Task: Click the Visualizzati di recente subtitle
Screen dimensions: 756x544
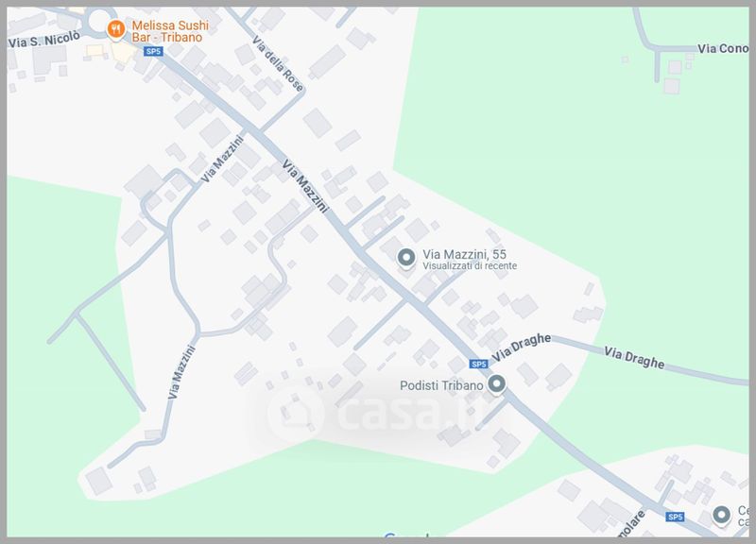Action: point(470,266)
